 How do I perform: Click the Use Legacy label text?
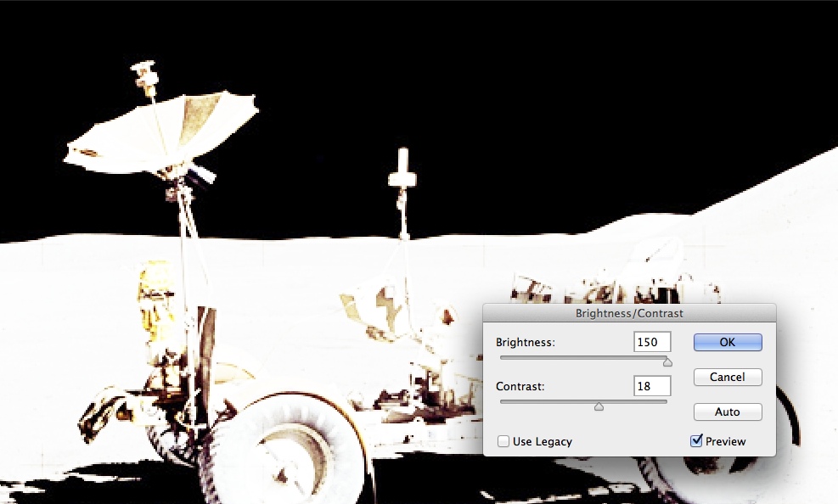click(543, 441)
